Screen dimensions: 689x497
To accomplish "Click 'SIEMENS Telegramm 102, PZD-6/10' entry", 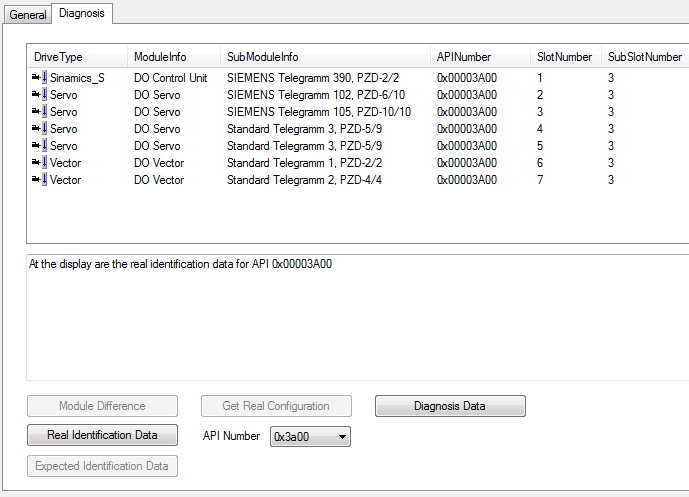I will (316, 94).
